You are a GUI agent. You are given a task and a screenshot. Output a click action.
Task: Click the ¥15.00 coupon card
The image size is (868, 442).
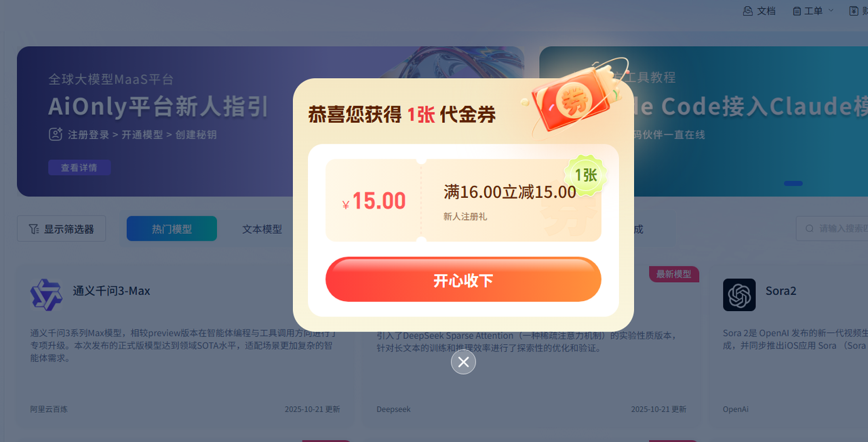463,201
